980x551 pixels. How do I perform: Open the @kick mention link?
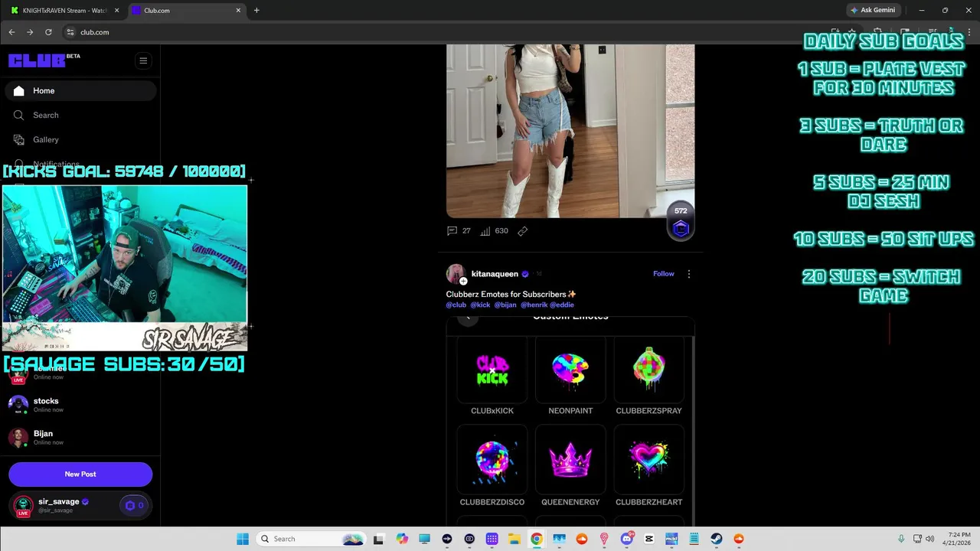(x=480, y=305)
